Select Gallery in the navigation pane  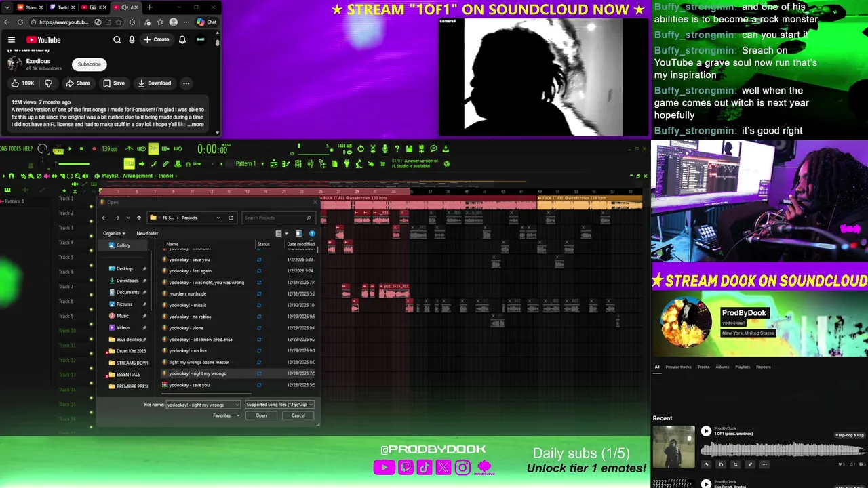[123, 245]
